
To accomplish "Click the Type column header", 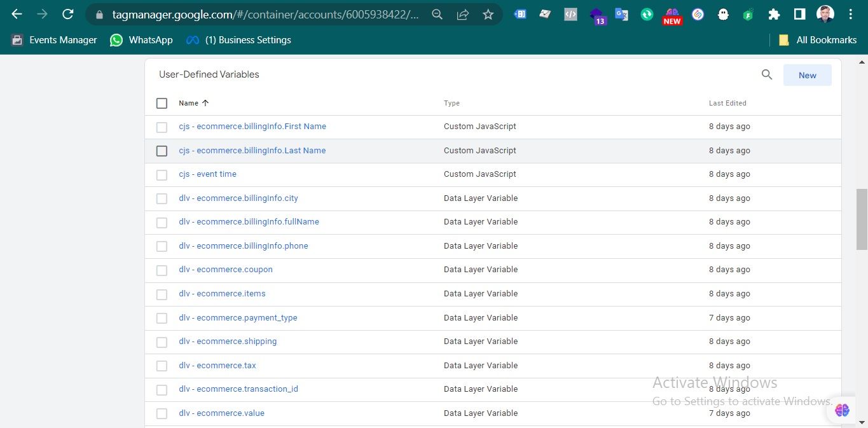I will 451,103.
